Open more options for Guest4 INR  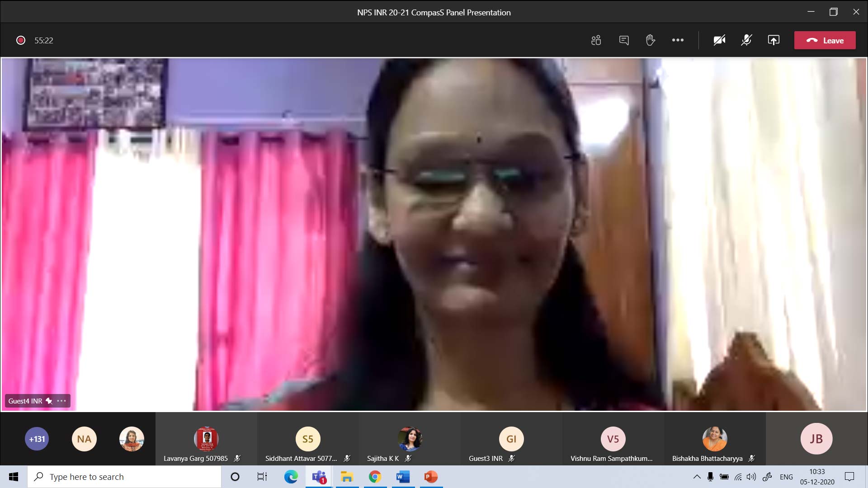click(61, 401)
